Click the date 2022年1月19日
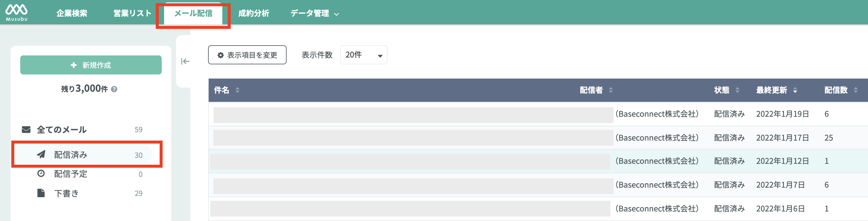Screen dimensions: 868x221 pos(782,114)
